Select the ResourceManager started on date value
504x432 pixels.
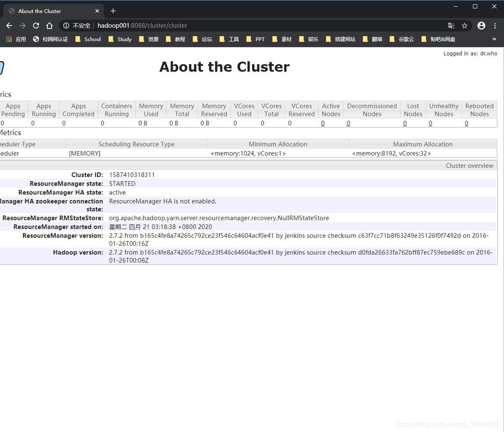coord(160,227)
